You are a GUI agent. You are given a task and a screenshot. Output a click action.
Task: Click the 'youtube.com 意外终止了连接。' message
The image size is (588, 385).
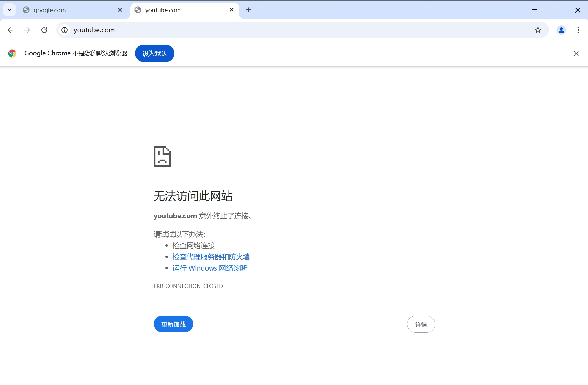point(203,216)
